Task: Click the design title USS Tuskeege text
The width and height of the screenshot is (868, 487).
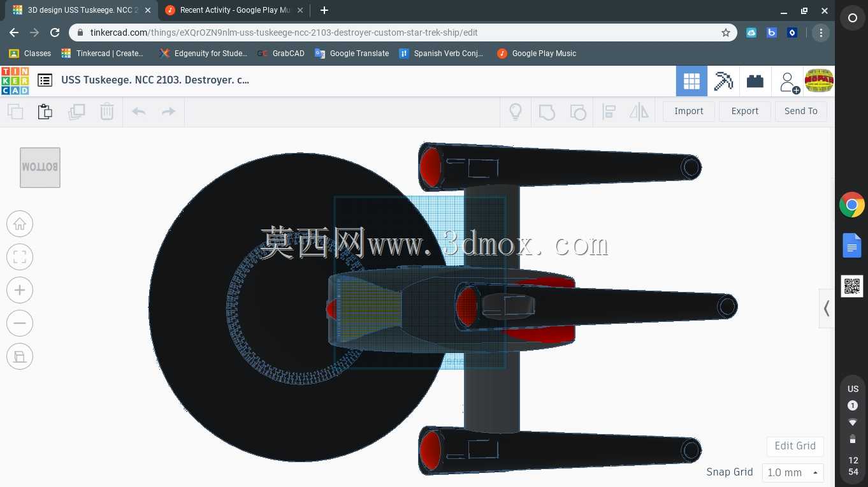Action: click(x=155, y=80)
